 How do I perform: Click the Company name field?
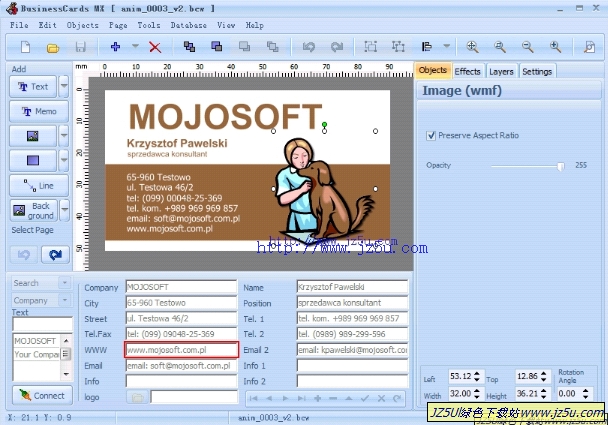(x=181, y=287)
